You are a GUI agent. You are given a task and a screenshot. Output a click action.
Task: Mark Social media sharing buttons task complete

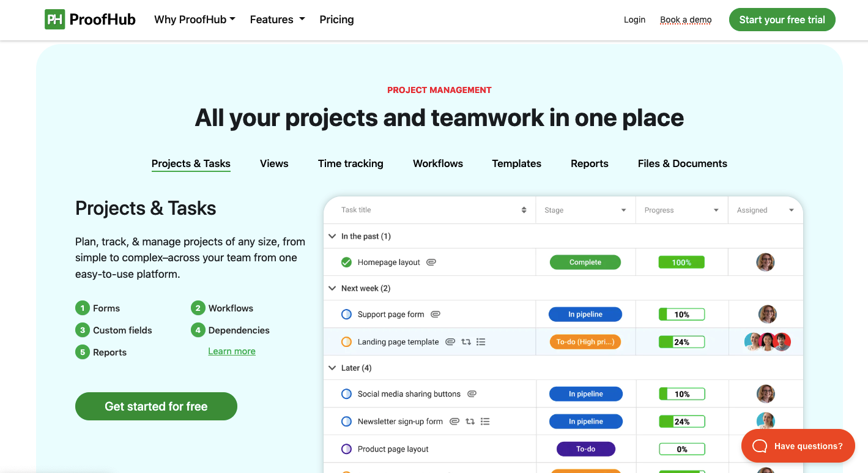tap(346, 394)
